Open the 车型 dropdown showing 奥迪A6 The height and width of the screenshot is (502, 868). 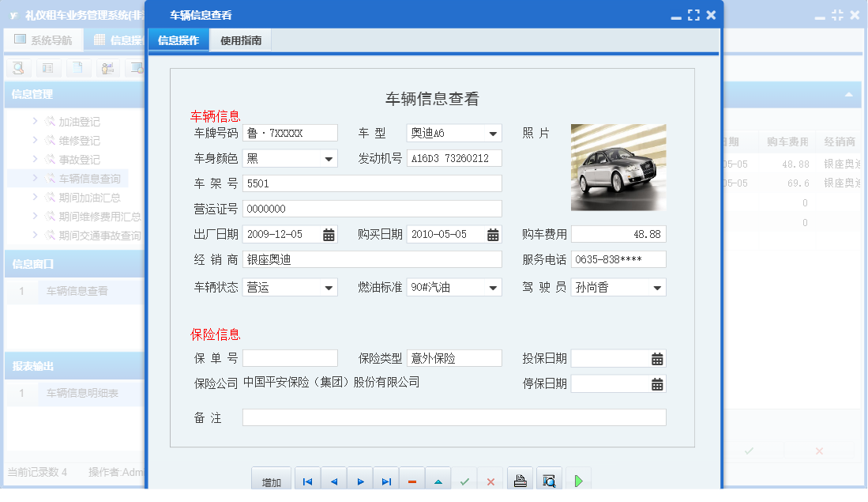coord(494,132)
